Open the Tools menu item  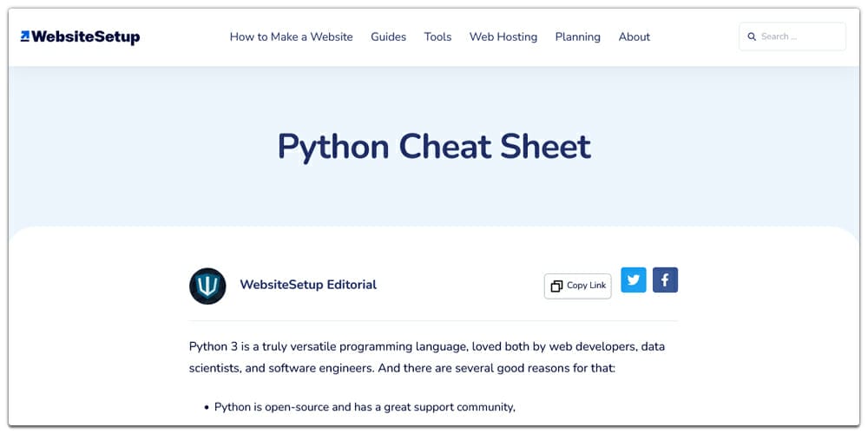coord(437,36)
